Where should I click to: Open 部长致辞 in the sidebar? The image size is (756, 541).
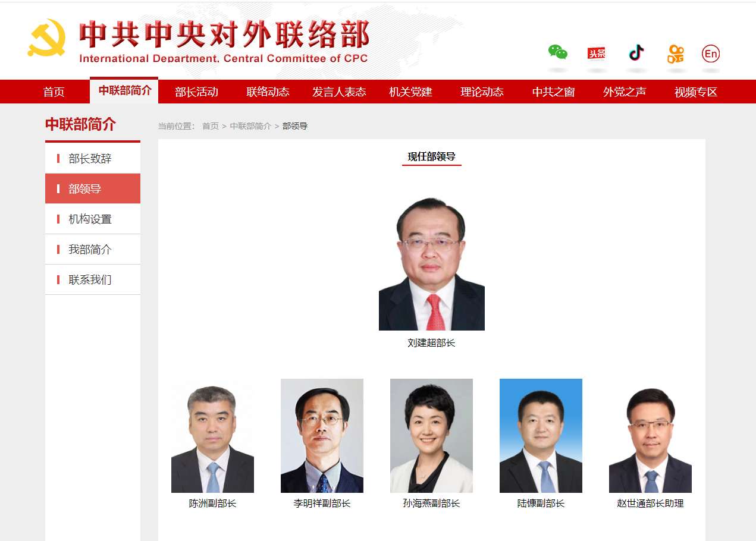coord(93,159)
